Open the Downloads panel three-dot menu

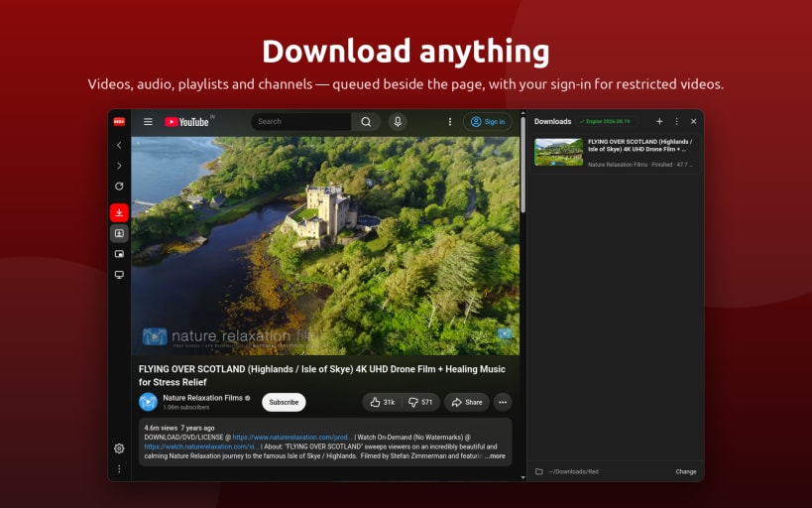click(676, 121)
